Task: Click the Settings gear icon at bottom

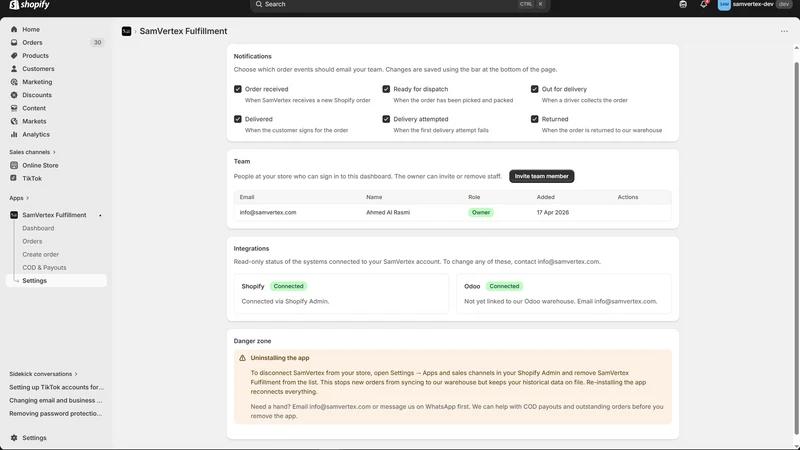Action: 14,438
